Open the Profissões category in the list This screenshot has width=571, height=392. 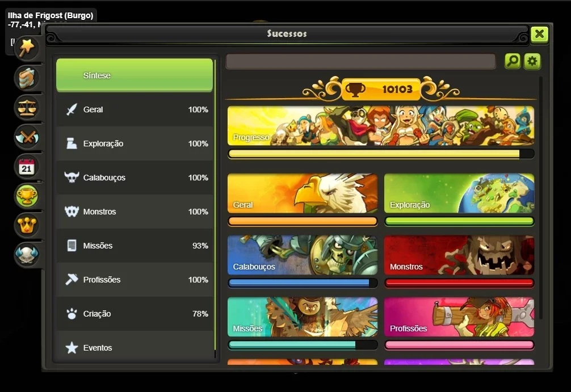click(135, 280)
